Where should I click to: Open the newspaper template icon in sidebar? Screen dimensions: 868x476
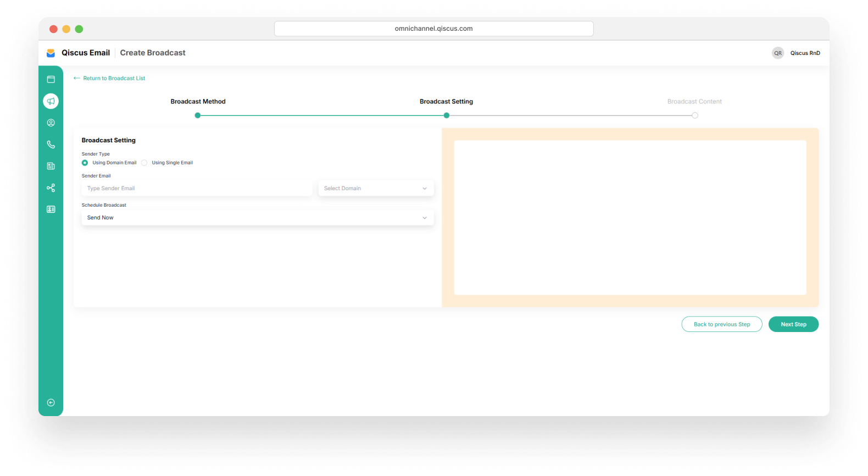pos(51,166)
